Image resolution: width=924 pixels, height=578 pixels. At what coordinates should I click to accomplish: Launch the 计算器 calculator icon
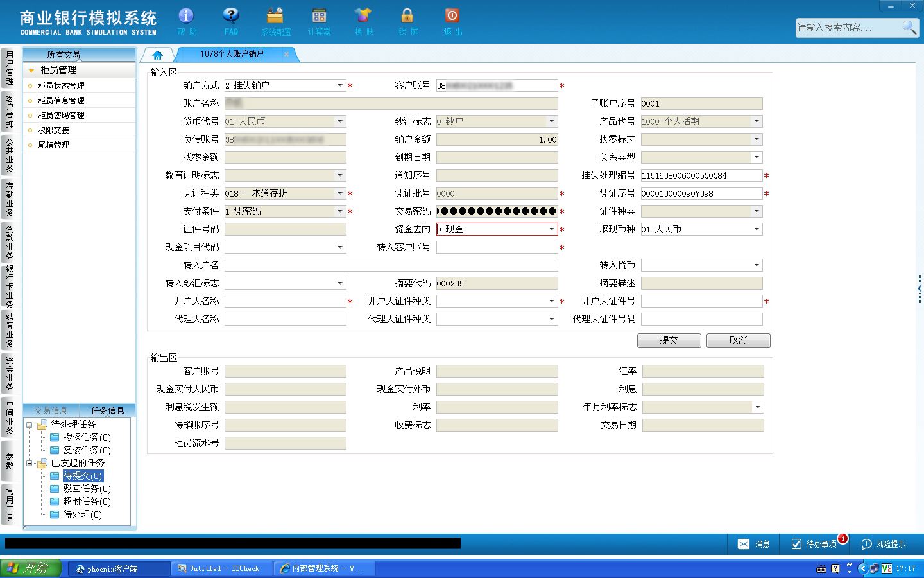pos(319,21)
